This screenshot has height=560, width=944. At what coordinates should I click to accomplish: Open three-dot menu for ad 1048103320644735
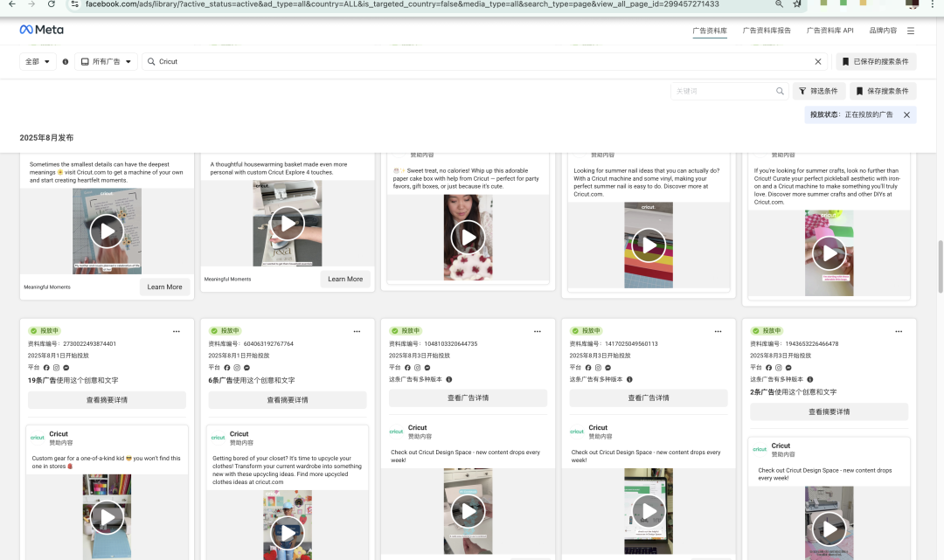click(x=538, y=331)
